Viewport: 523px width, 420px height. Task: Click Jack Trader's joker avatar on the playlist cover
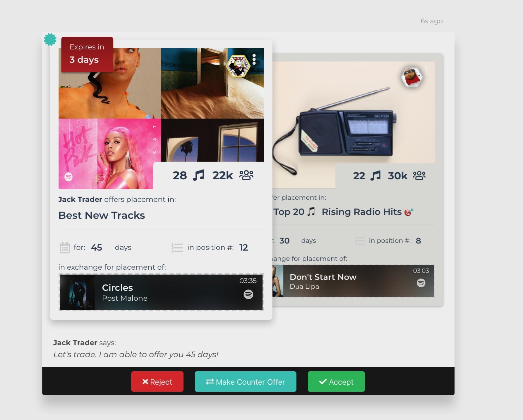(238, 66)
